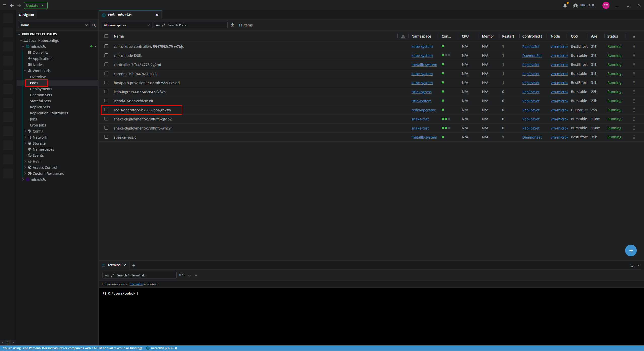Open istio-ingress namespace link
This screenshot has height=351, width=644.
point(421,92)
